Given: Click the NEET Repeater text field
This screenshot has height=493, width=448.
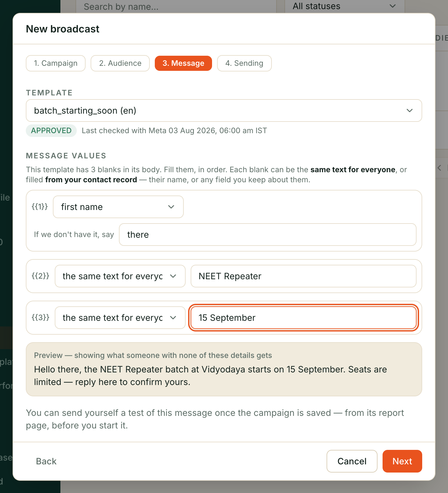Looking at the screenshot, I should point(304,276).
